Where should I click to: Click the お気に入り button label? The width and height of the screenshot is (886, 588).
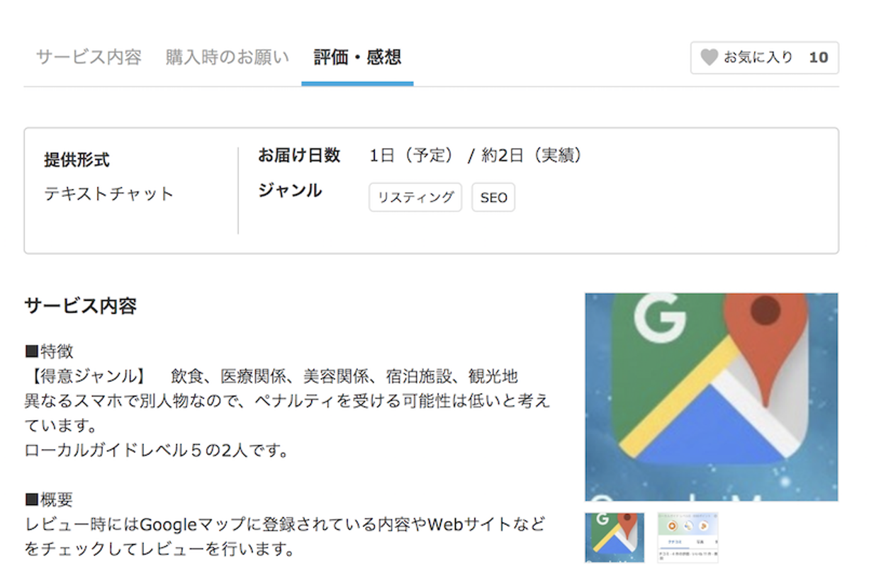click(758, 57)
